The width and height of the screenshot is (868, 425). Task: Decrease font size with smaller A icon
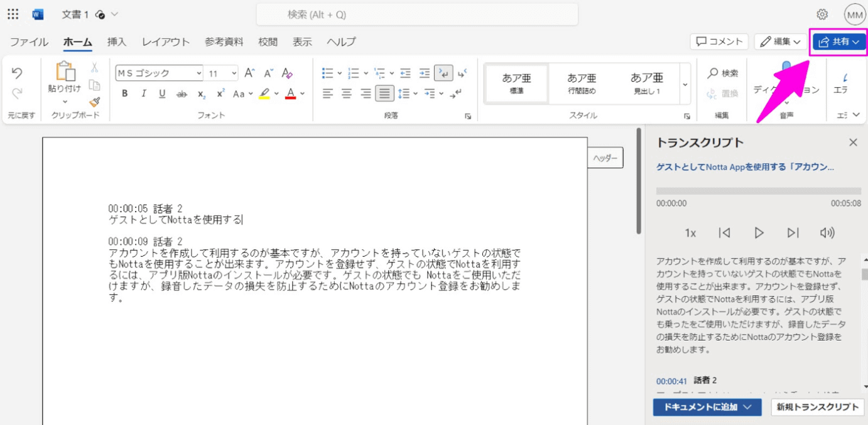(268, 73)
